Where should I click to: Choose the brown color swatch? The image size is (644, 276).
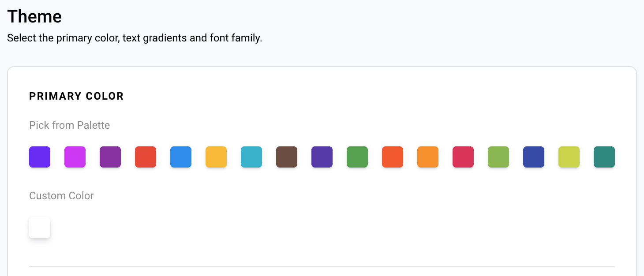(x=287, y=157)
